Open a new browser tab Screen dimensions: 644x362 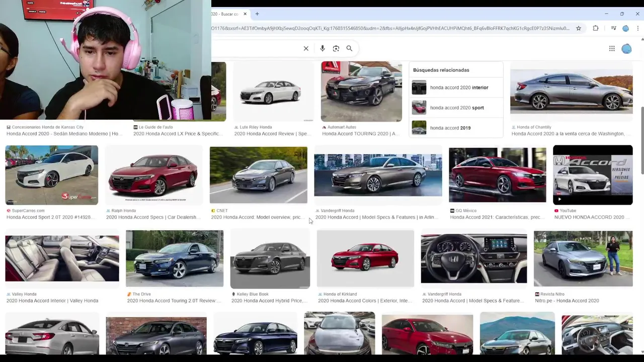click(257, 14)
